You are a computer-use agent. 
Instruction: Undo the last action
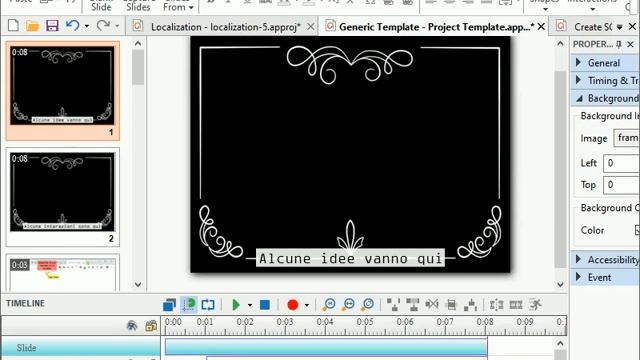tap(72, 26)
